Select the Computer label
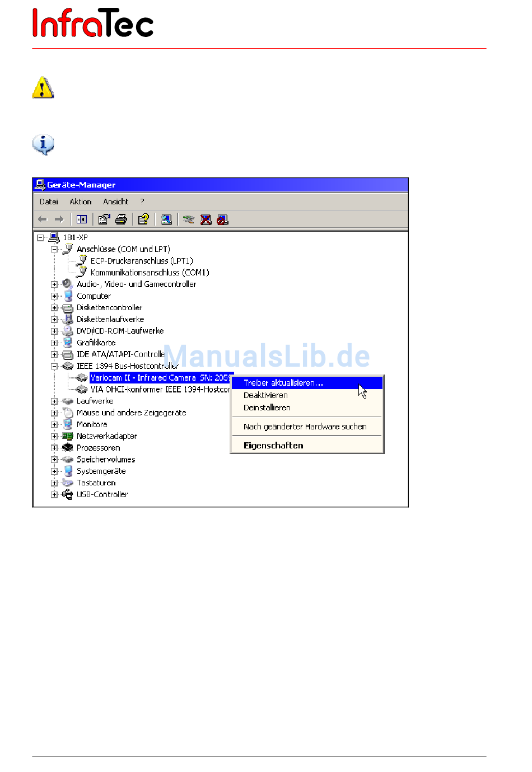 pos(94,296)
